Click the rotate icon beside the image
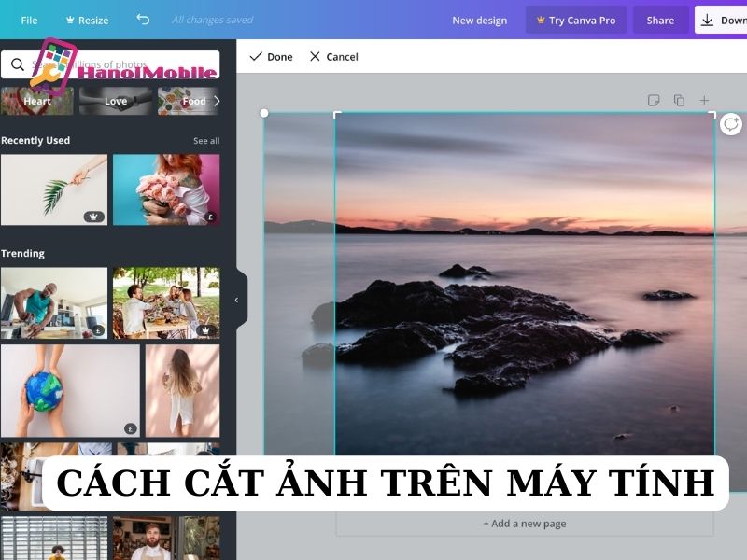This screenshot has height=560, width=747. coord(730,124)
